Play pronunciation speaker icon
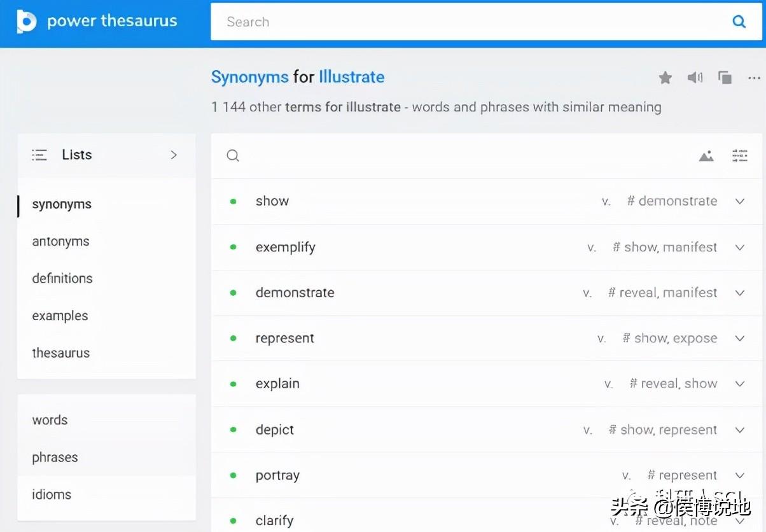 695,78
